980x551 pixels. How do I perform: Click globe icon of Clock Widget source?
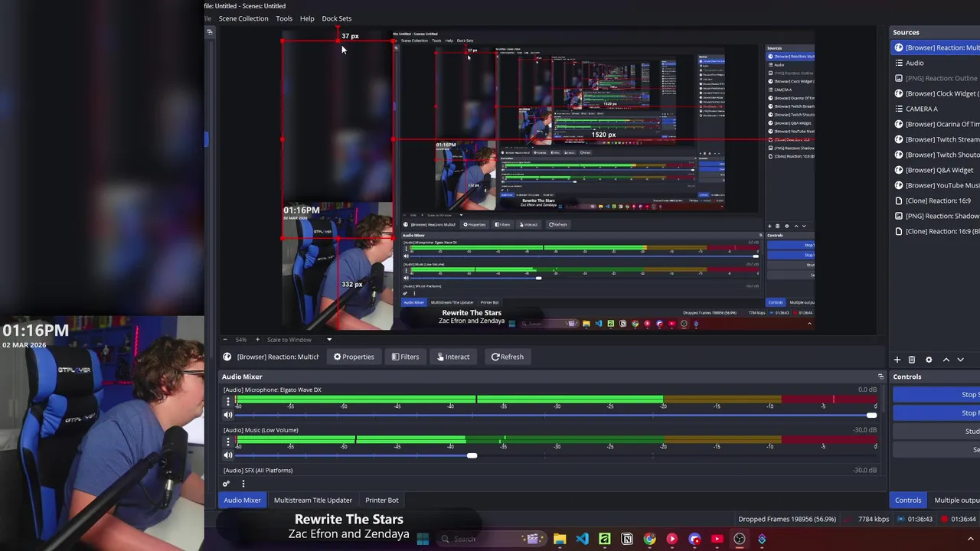pyautogui.click(x=899, y=93)
